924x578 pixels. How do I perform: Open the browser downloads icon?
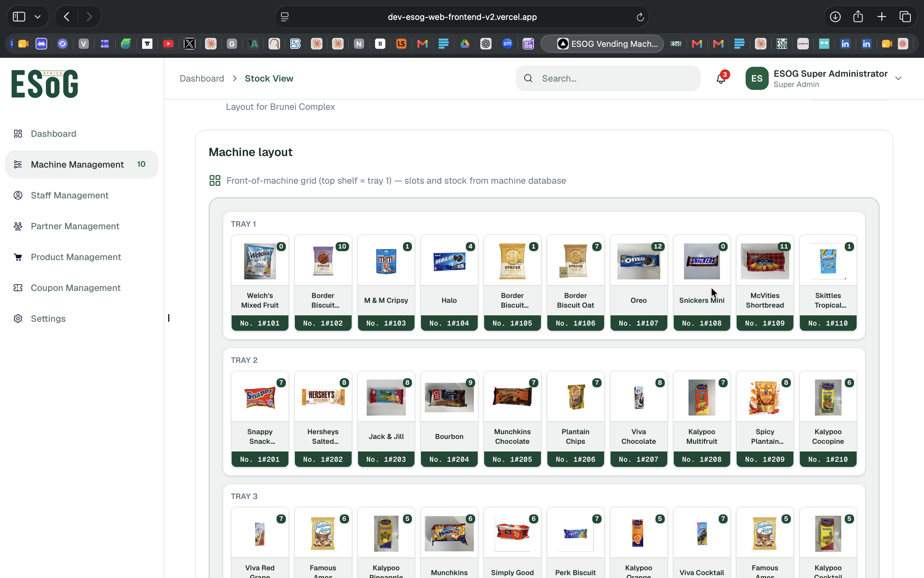pyautogui.click(x=835, y=17)
